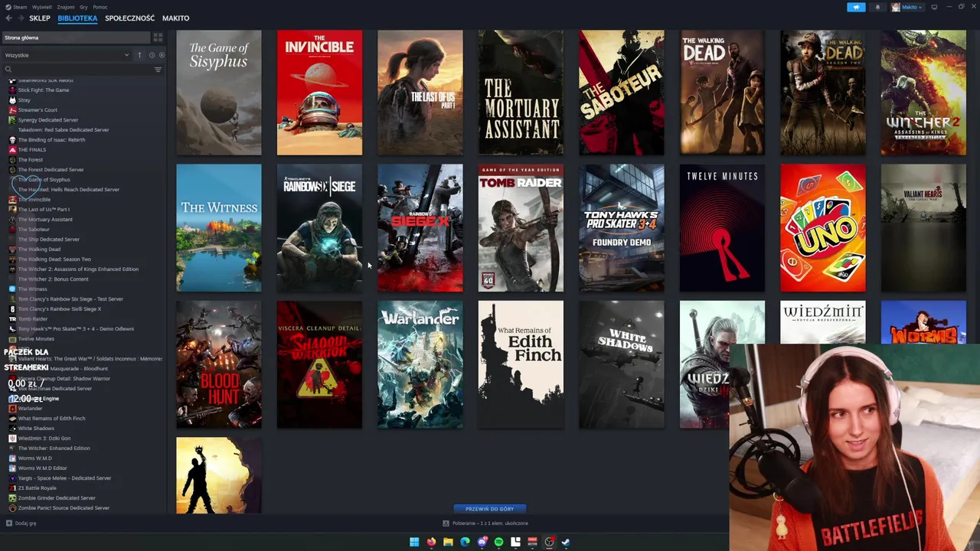Open Microsoft Edge from the taskbar
980x551 pixels.
point(465,542)
